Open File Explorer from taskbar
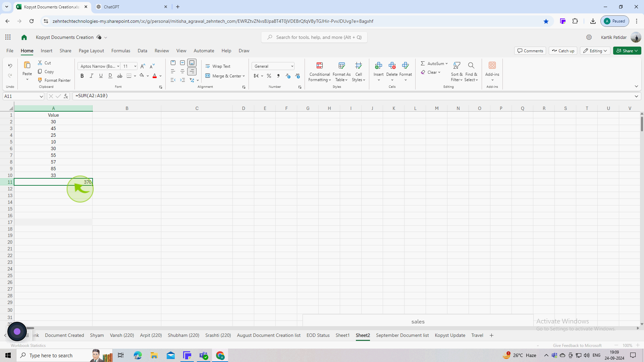 [154, 355]
